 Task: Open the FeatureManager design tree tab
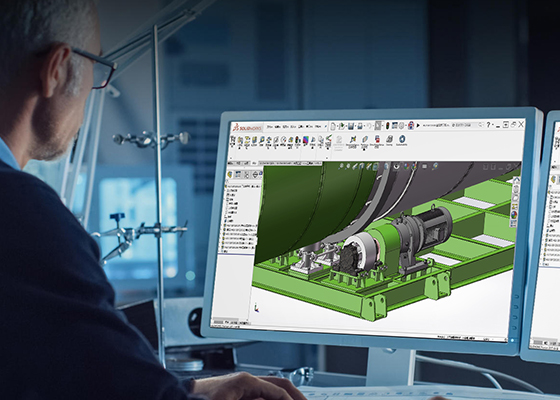pyautogui.click(x=230, y=175)
